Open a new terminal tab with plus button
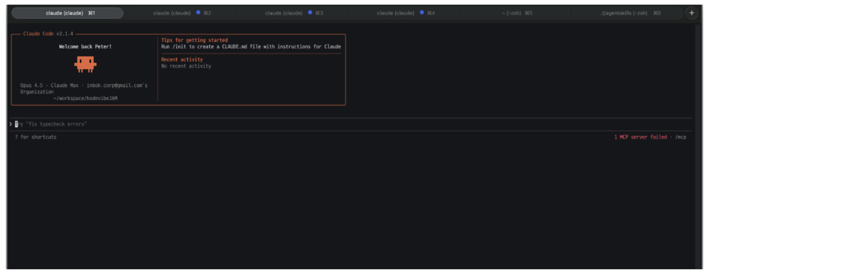Screen dimensions: 868x277 (x=691, y=13)
